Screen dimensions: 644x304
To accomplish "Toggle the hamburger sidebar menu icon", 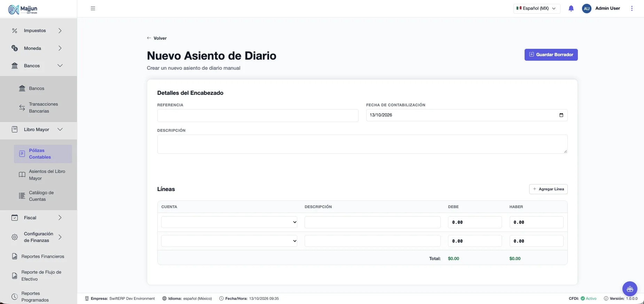I will coord(93,8).
